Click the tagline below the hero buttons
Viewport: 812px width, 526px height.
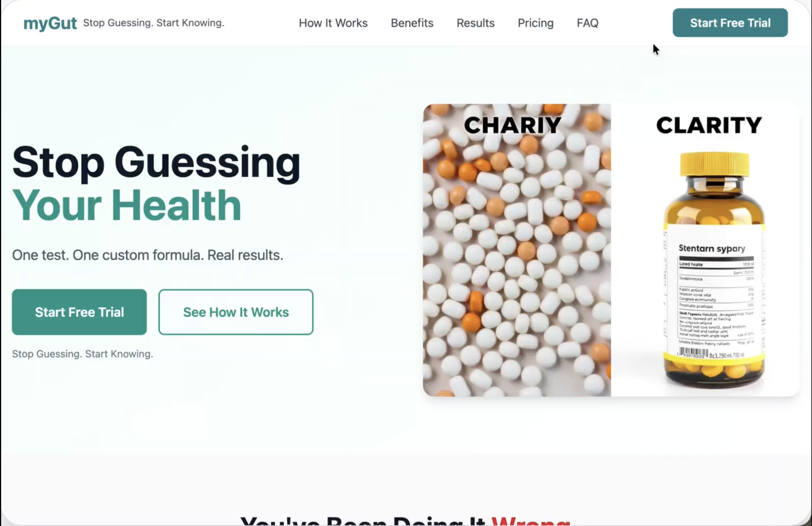click(x=82, y=354)
